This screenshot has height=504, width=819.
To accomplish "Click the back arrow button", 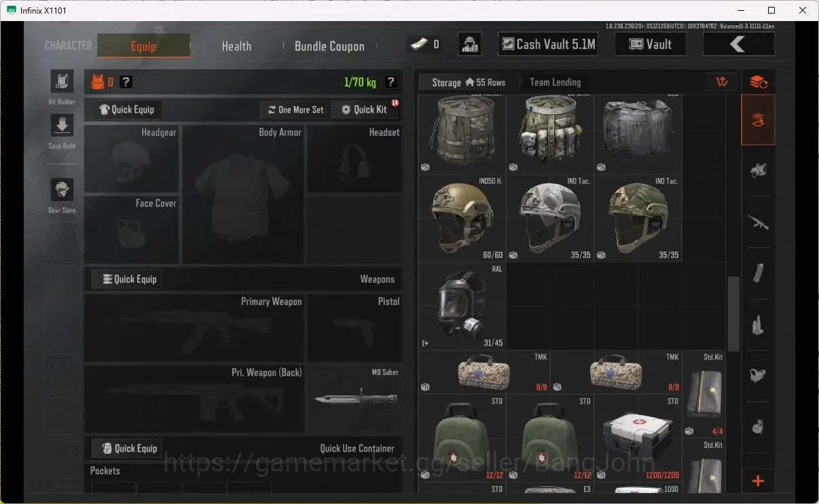I will coord(739,44).
